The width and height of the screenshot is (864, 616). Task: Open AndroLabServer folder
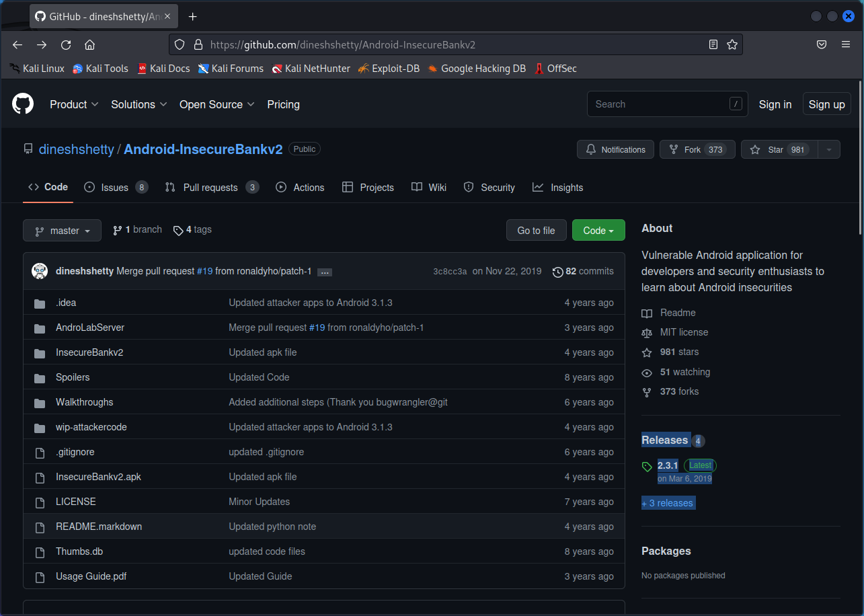pyautogui.click(x=90, y=328)
